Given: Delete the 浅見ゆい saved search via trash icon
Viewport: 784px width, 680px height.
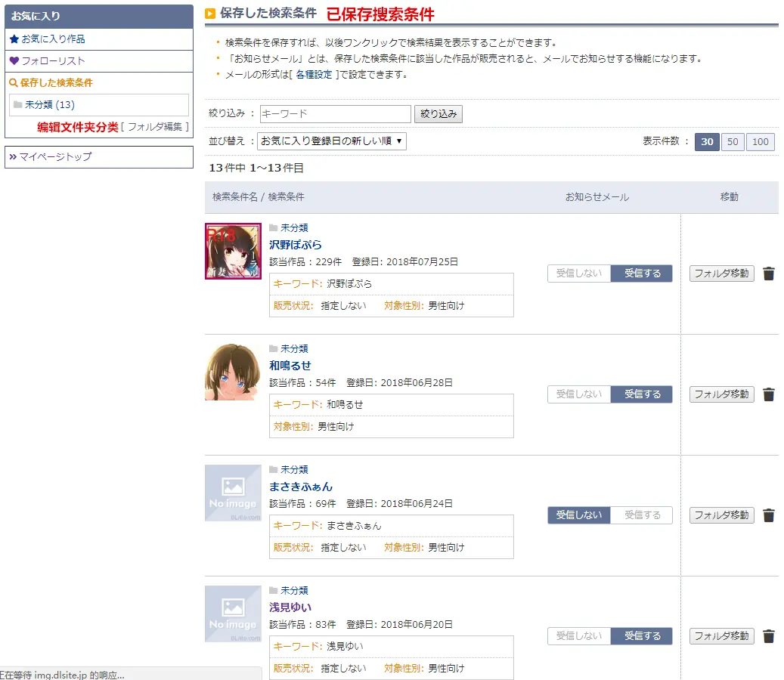Looking at the screenshot, I should click(768, 636).
